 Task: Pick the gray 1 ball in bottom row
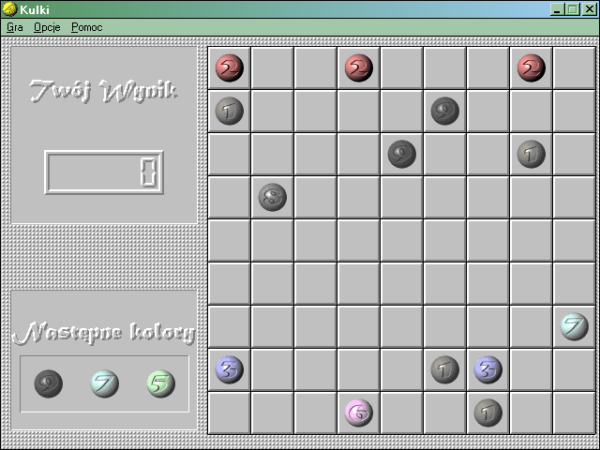(488, 412)
